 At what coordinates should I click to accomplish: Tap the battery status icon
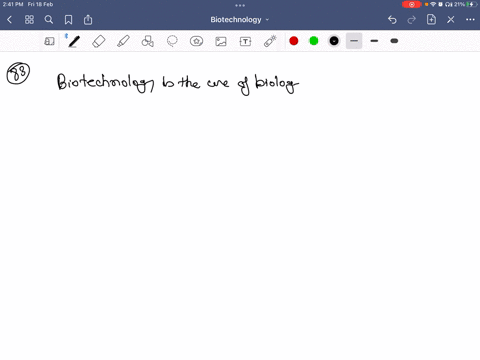click(471, 4)
